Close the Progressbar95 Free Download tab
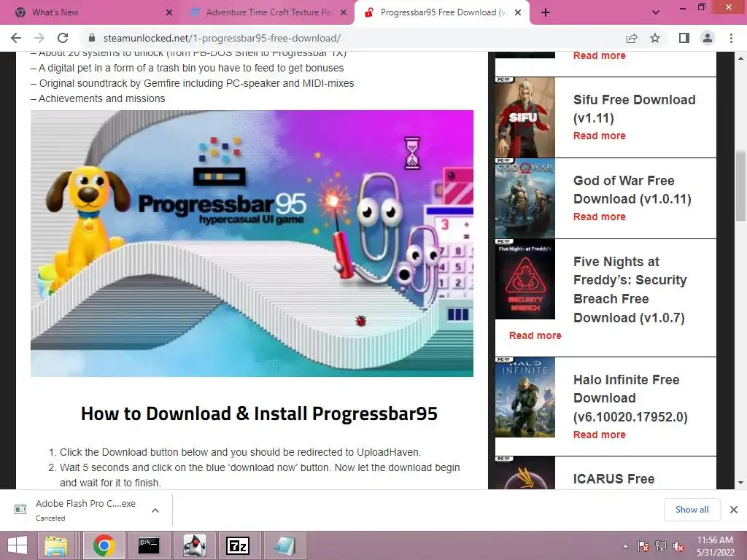 click(x=519, y=12)
